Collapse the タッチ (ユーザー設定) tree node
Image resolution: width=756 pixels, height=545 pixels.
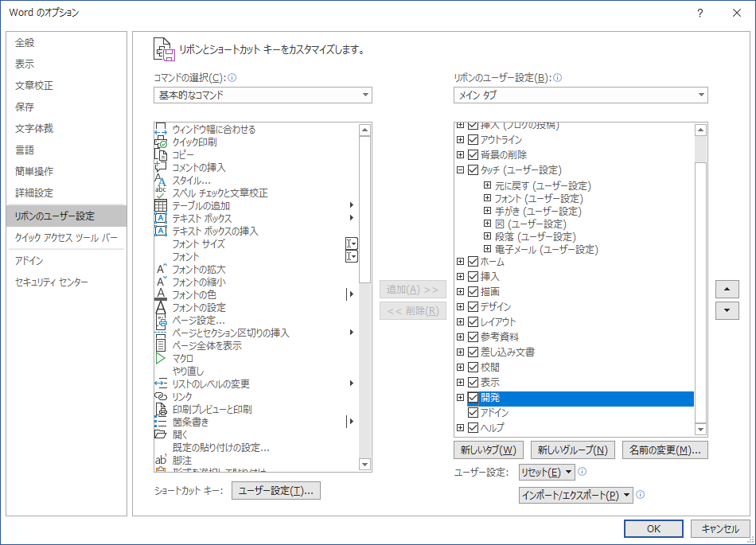tap(461, 169)
